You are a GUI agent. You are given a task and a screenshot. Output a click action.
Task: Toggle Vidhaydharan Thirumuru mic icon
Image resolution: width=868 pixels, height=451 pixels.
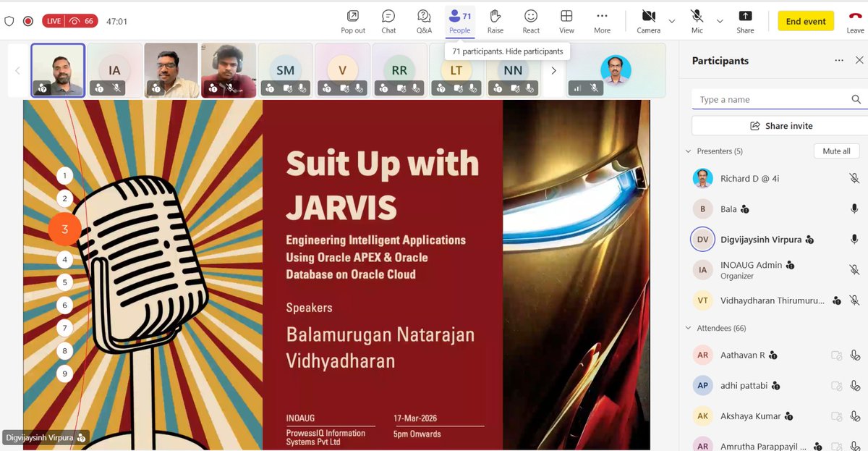click(x=854, y=300)
